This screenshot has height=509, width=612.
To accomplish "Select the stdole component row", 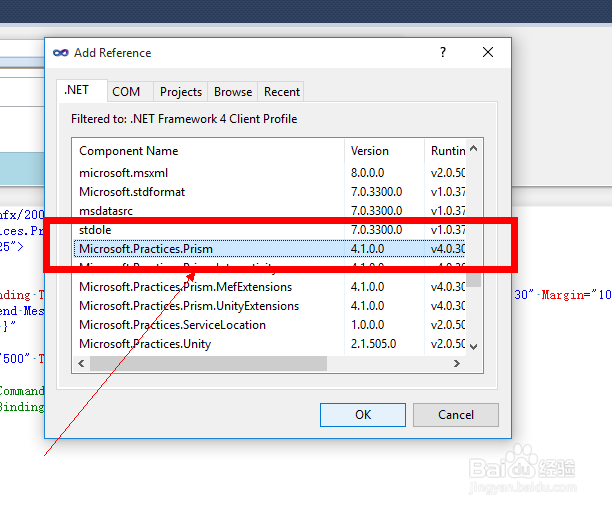I will coord(269,230).
